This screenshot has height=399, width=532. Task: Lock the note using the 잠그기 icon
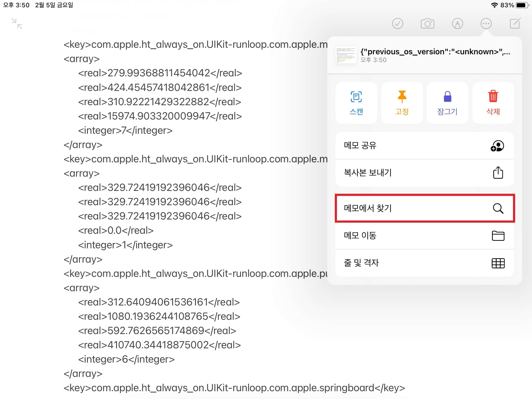pyautogui.click(x=447, y=103)
